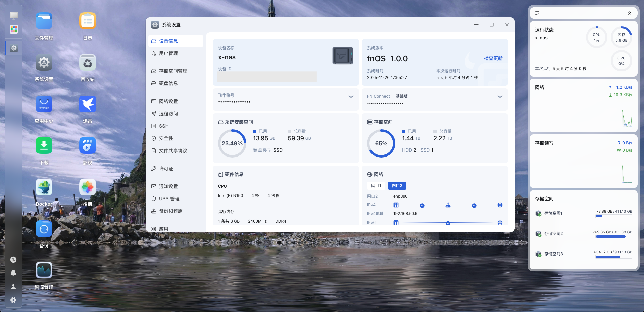Open the 回收站 recycle bin
The image size is (644, 312).
[x=88, y=63]
